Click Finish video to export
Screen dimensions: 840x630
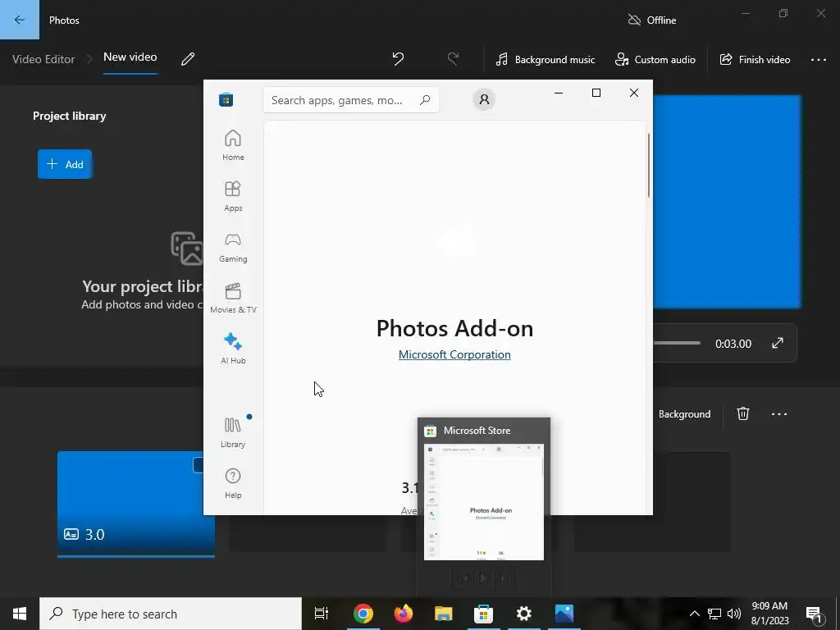click(x=755, y=59)
